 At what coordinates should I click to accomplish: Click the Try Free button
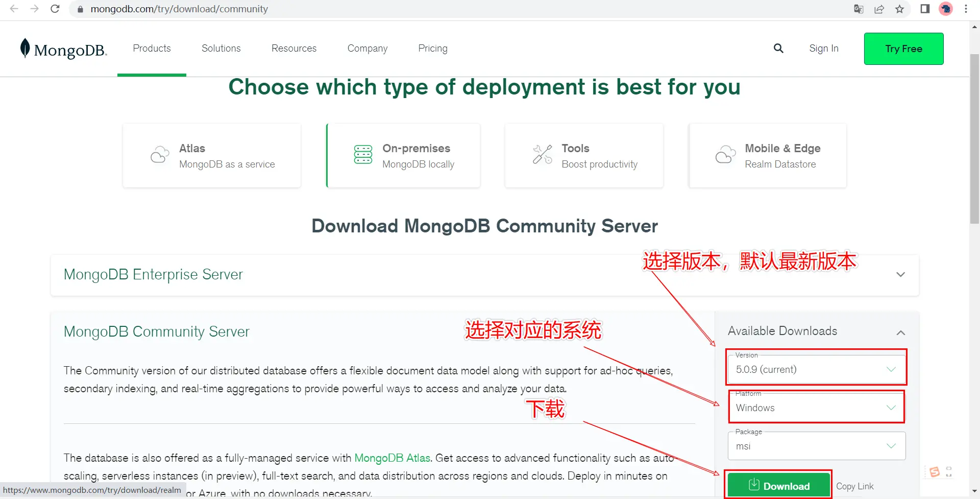coord(903,49)
